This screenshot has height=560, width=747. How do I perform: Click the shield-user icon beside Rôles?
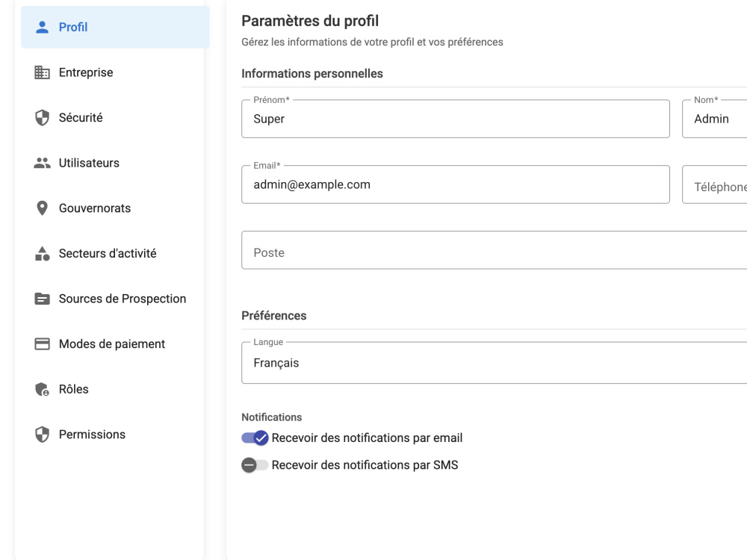(42, 389)
